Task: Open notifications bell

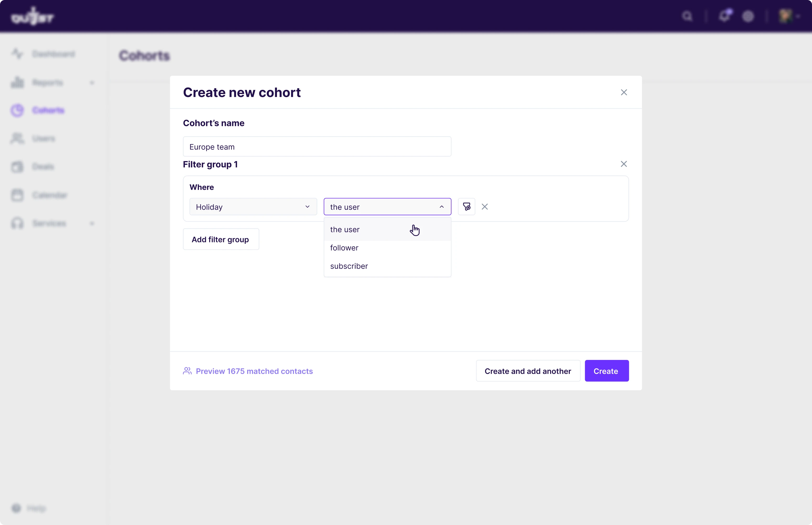Action: [724, 16]
